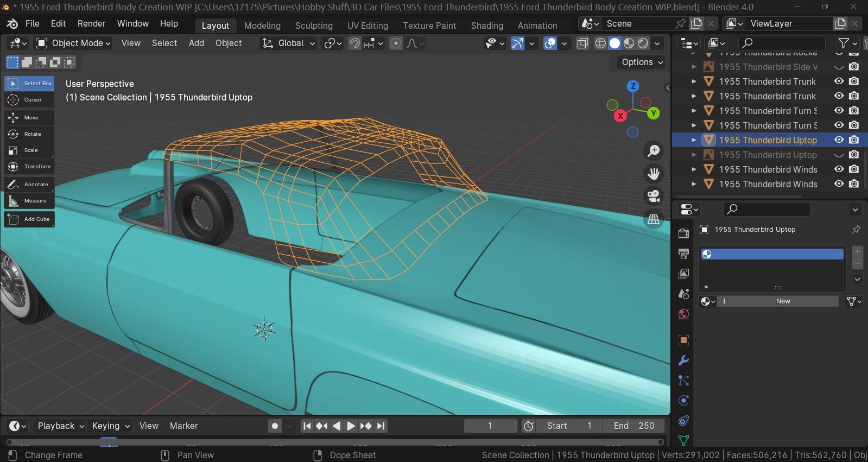Select the Select Box tool

[x=29, y=84]
